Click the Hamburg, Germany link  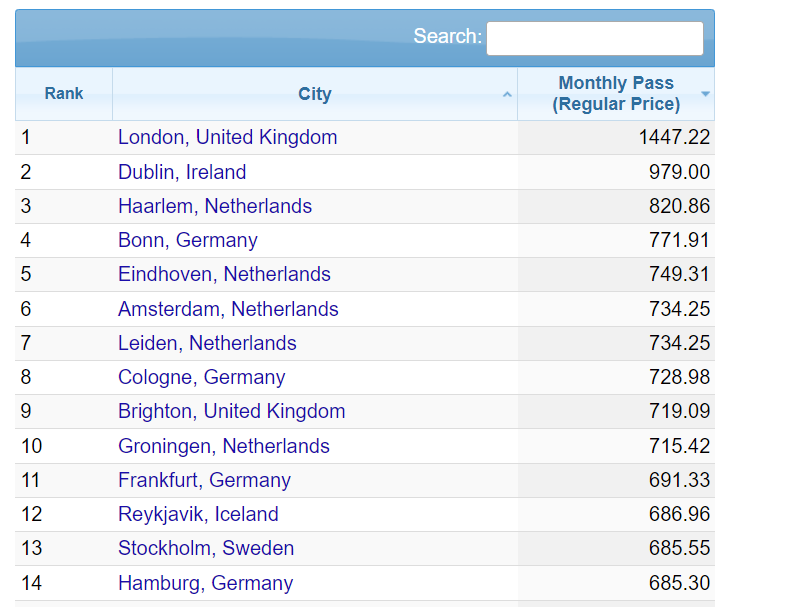tap(205, 583)
